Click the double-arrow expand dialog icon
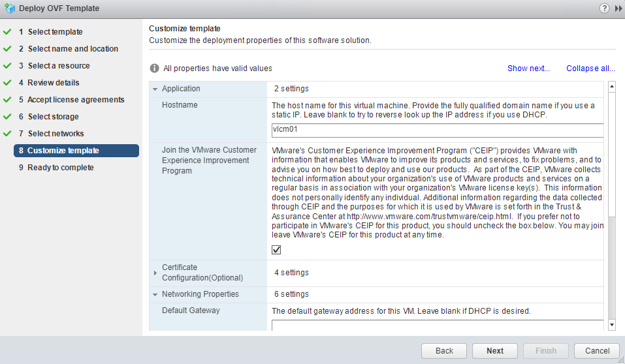Image resolution: width=625 pixels, height=364 pixels. pos(618,8)
